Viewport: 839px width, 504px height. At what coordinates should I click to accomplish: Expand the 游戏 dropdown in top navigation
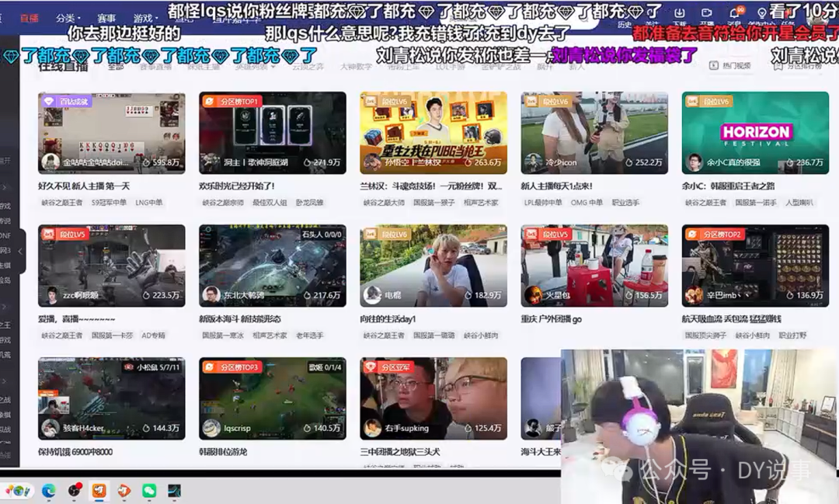(x=145, y=18)
